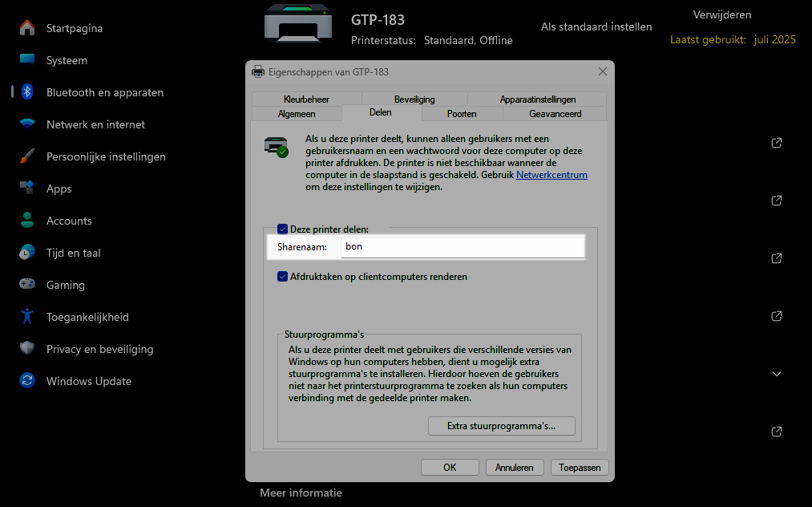Viewport: 812px width, 507px height.
Task: Click inside the Sharenaam text field
Action: coord(462,247)
